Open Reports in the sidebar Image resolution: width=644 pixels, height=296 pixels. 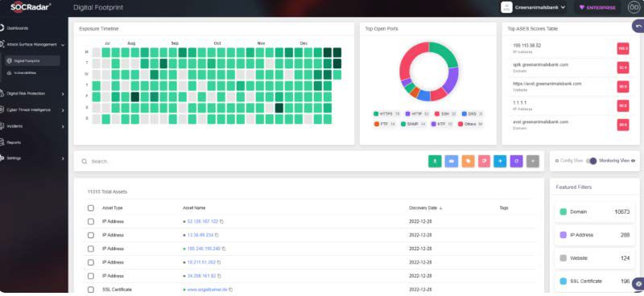coord(14,142)
